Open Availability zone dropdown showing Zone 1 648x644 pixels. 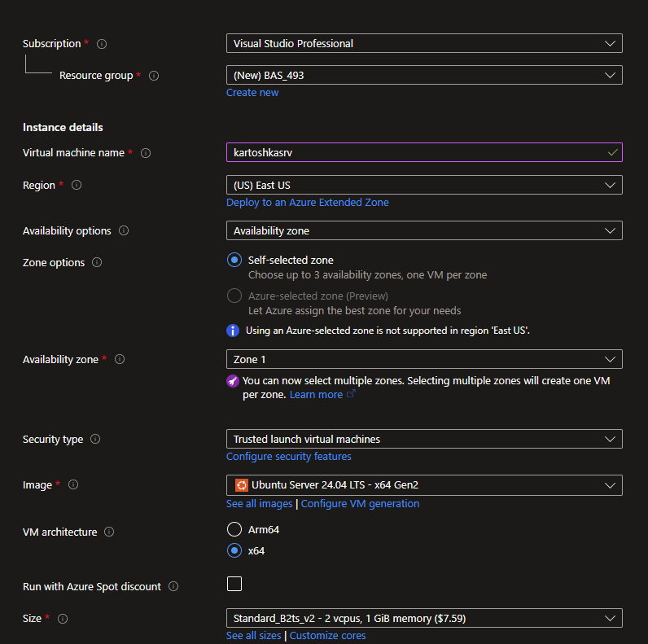pos(424,359)
